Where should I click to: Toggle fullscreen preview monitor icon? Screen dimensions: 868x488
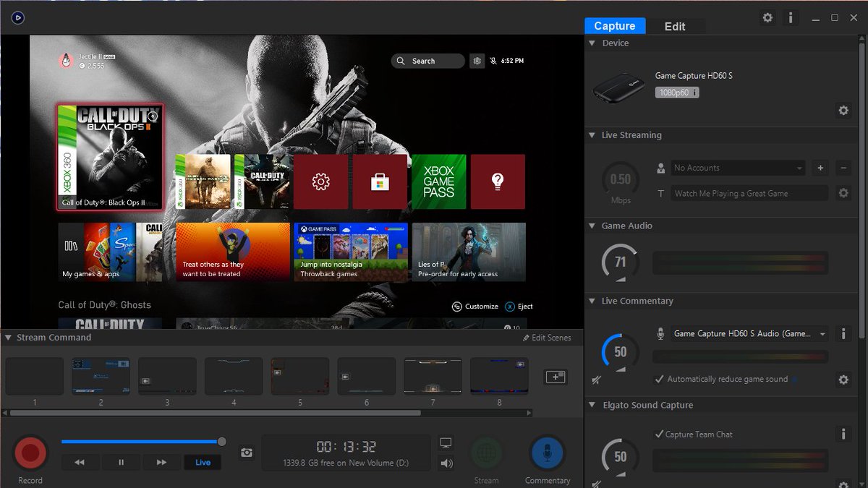[446, 442]
